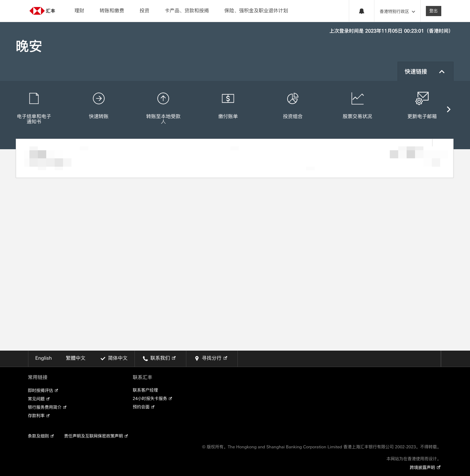The height and width of the screenshot is (476, 470).
Task: Switch language to English
Action: tap(43, 358)
